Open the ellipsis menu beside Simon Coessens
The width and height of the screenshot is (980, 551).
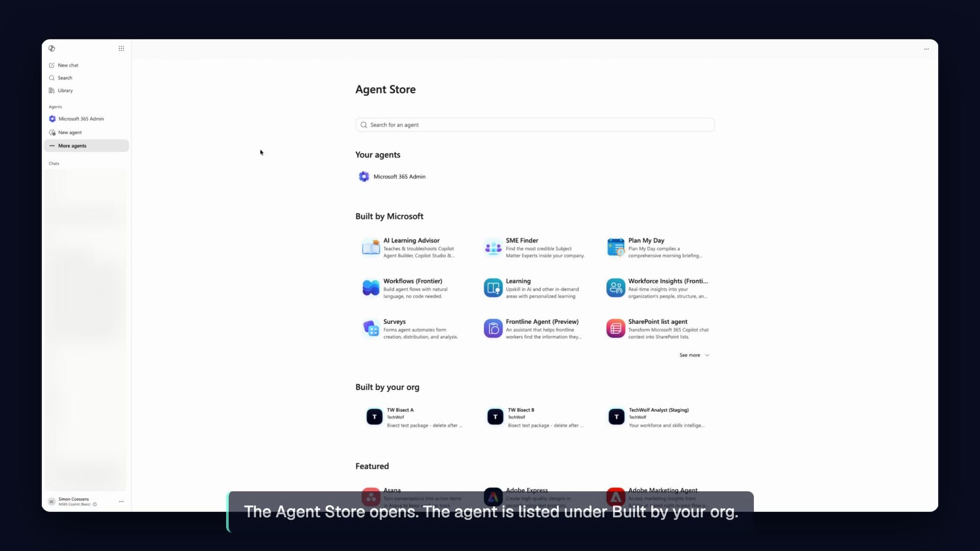click(121, 502)
